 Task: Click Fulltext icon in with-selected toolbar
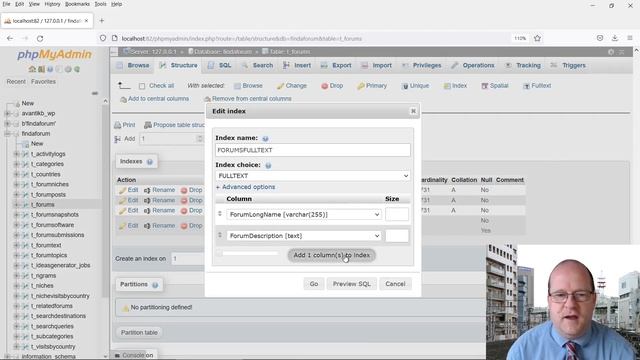[x=527, y=86]
